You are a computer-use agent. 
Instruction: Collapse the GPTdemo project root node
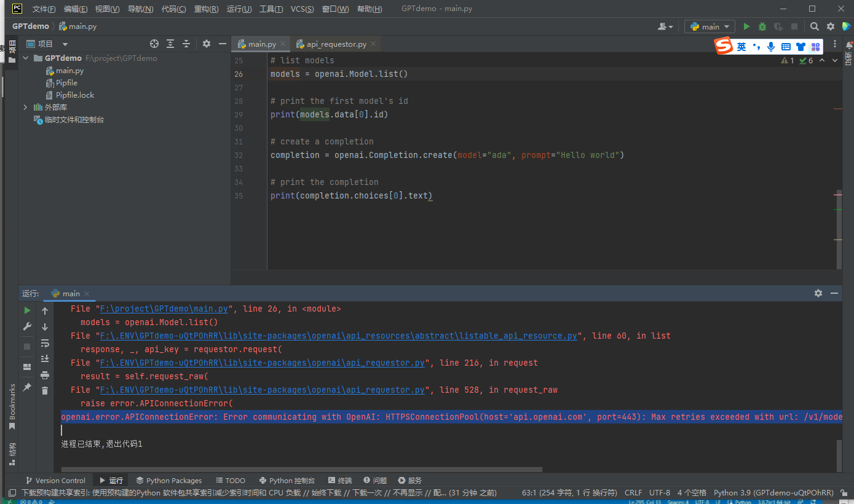tap(26, 58)
